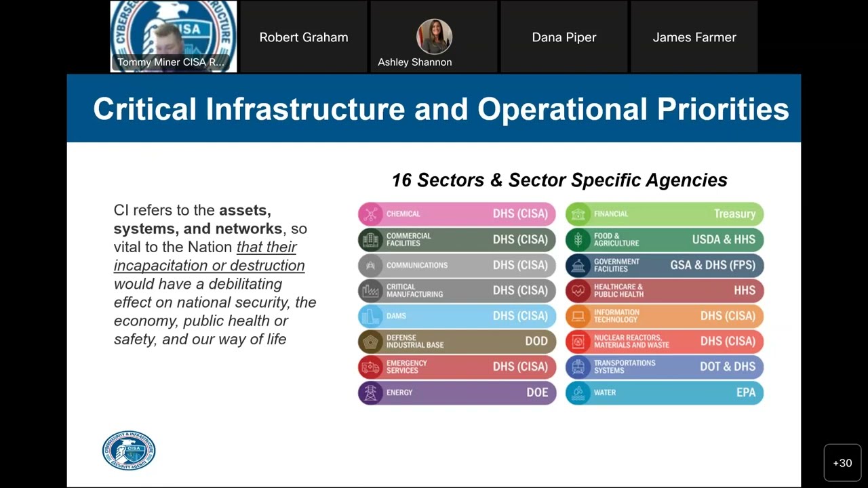Click the underlined 'incapacitation or destruction' text

click(209, 266)
